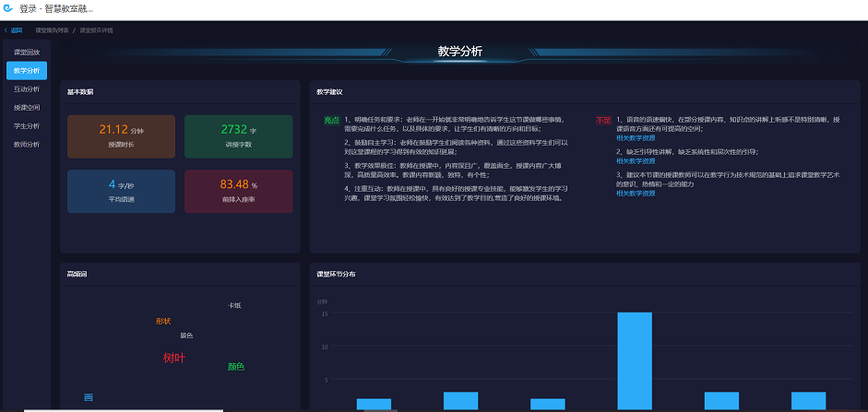This screenshot has height=412, width=868.
Task: Open 授课空间 sidebar tab
Action: [27, 108]
